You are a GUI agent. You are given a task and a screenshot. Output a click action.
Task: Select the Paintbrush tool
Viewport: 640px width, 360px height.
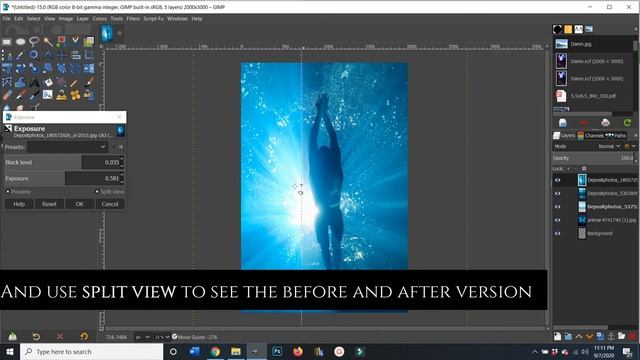(89, 82)
